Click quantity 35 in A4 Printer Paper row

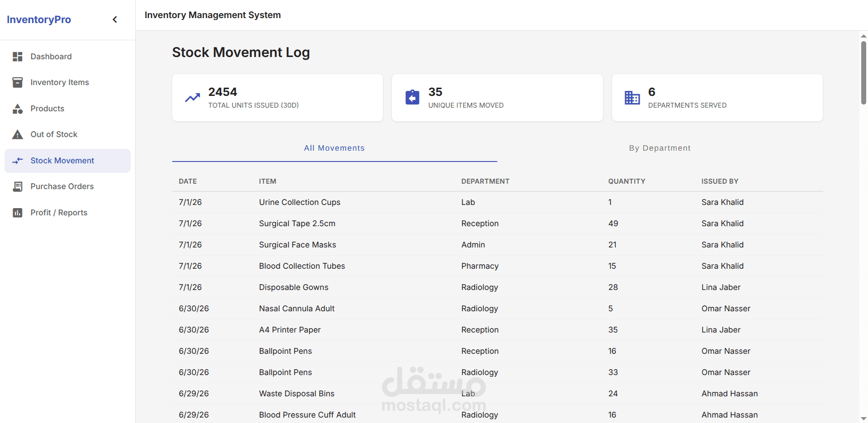click(x=613, y=330)
